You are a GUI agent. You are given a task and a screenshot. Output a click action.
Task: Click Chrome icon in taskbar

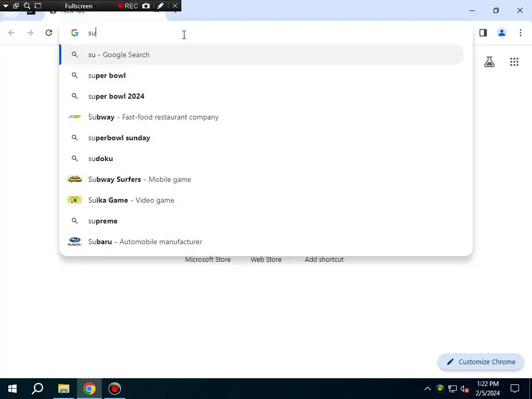pyautogui.click(x=89, y=389)
